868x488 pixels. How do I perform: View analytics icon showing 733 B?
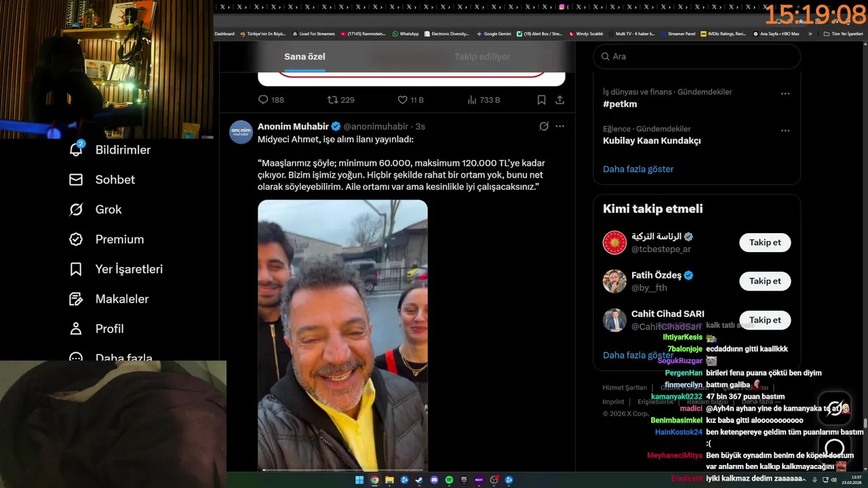[472, 100]
